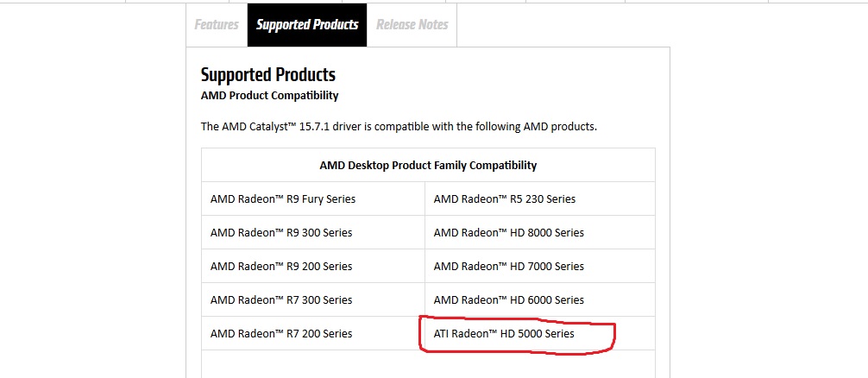Click the AMD Radeon R7 200 Series entry
Image resolution: width=868 pixels, height=378 pixels.
tap(312, 334)
